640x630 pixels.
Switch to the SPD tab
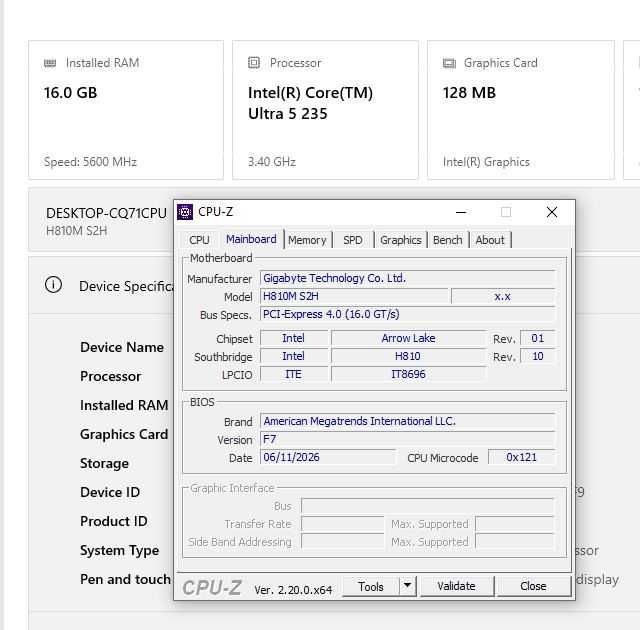[x=353, y=240]
